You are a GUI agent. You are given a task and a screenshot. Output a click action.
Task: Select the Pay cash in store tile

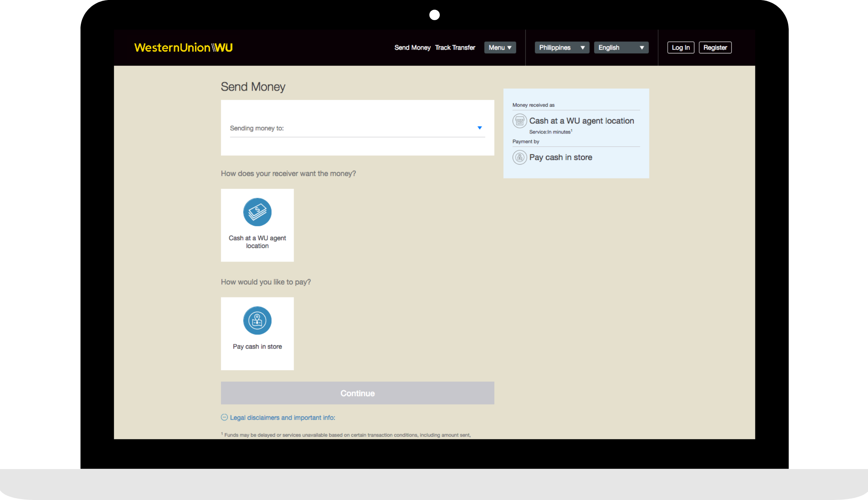coord(257,346)
